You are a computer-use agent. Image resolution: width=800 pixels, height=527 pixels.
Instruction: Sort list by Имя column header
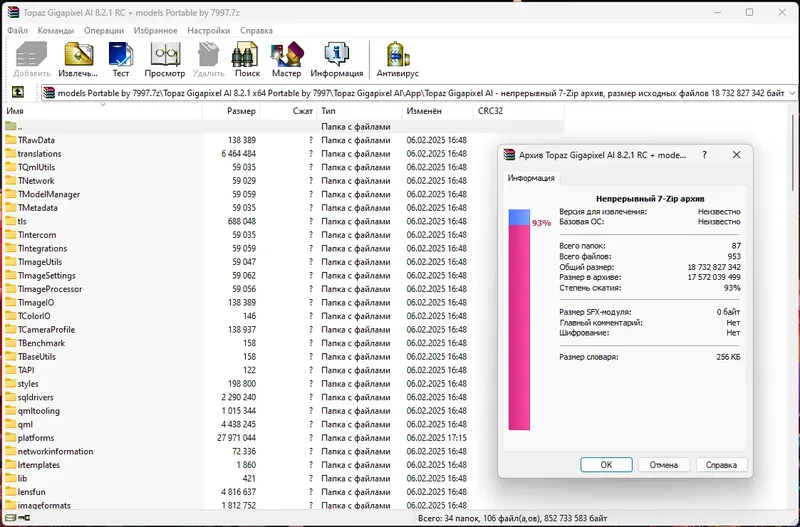tap(103, 111)
